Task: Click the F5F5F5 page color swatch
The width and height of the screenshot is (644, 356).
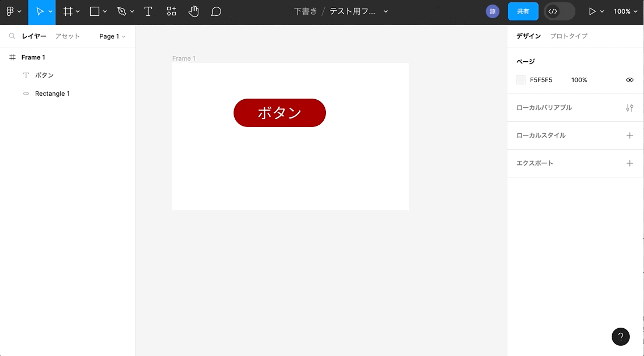Action: (520, 80)
